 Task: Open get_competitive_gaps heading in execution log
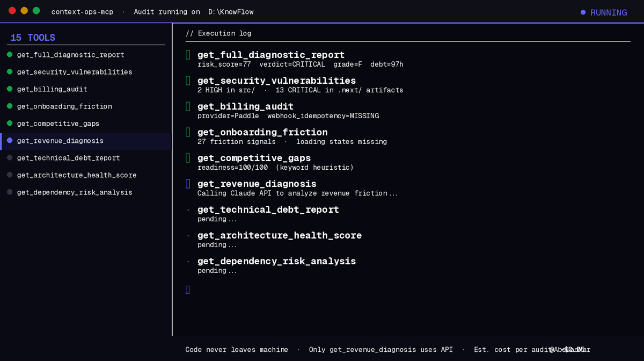254,158
